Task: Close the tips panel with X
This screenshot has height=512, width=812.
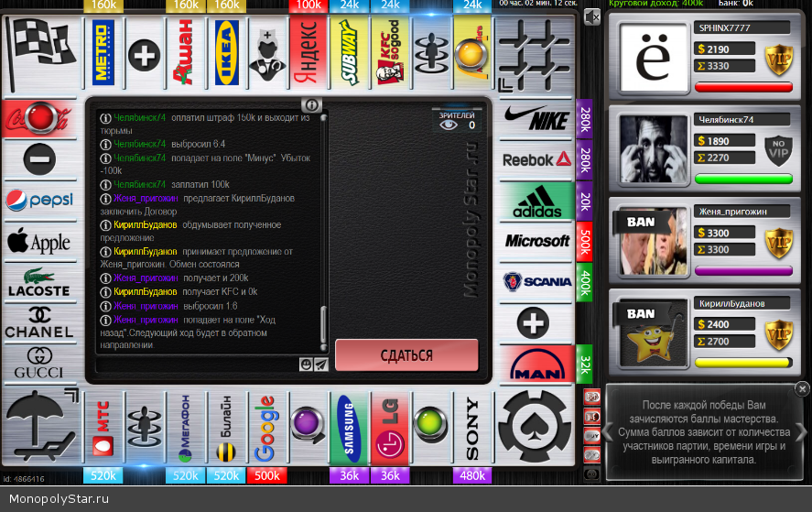Action: click(x=802, y=388)
